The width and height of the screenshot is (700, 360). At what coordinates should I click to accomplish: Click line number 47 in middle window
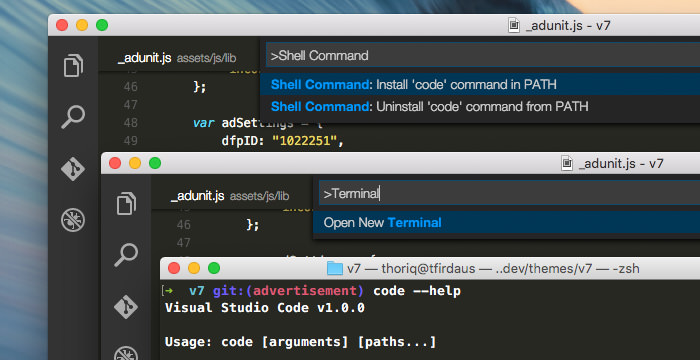[184, 243]
